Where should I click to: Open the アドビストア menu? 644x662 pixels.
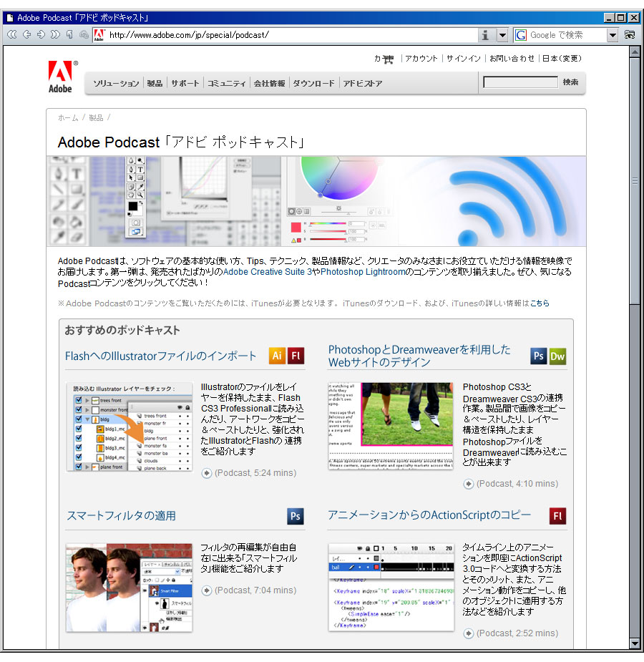[x=363, y=83]
